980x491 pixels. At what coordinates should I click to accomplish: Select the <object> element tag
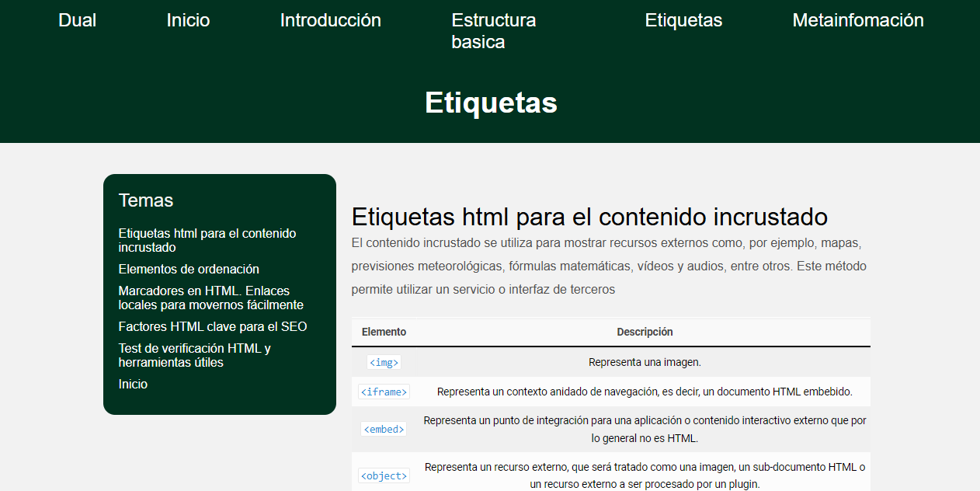(x=384, y=475)
